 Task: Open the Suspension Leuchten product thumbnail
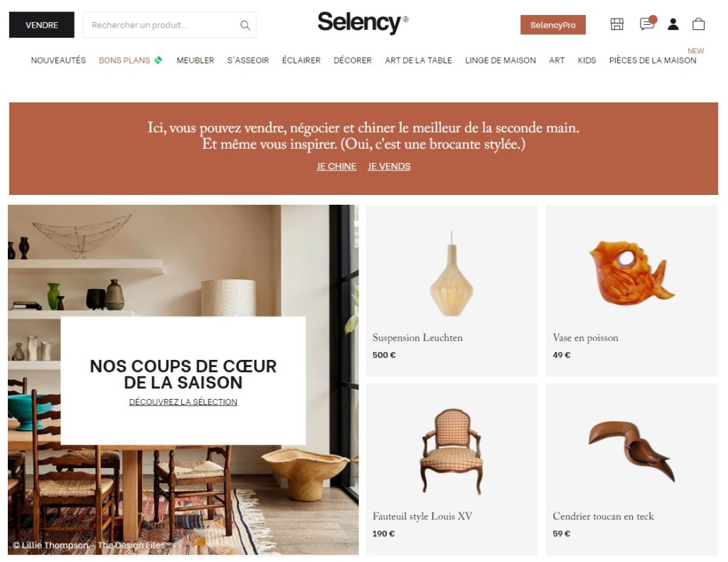click(x=451, y=273)
